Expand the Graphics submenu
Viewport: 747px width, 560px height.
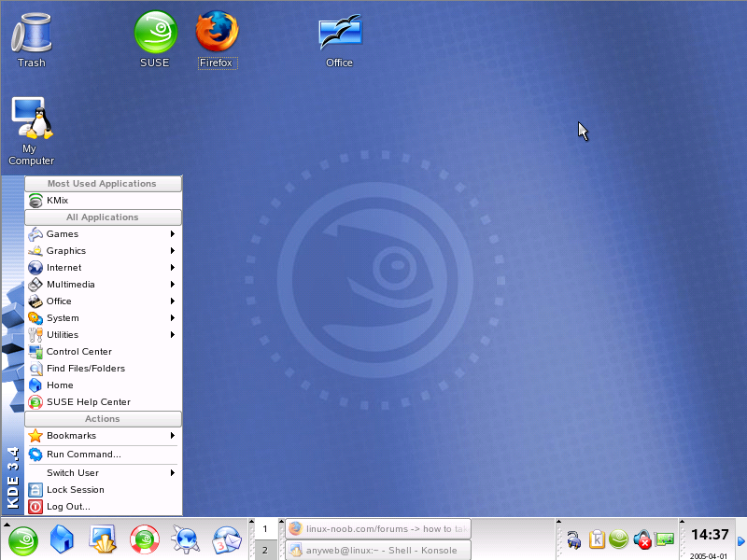pos(104,251)
